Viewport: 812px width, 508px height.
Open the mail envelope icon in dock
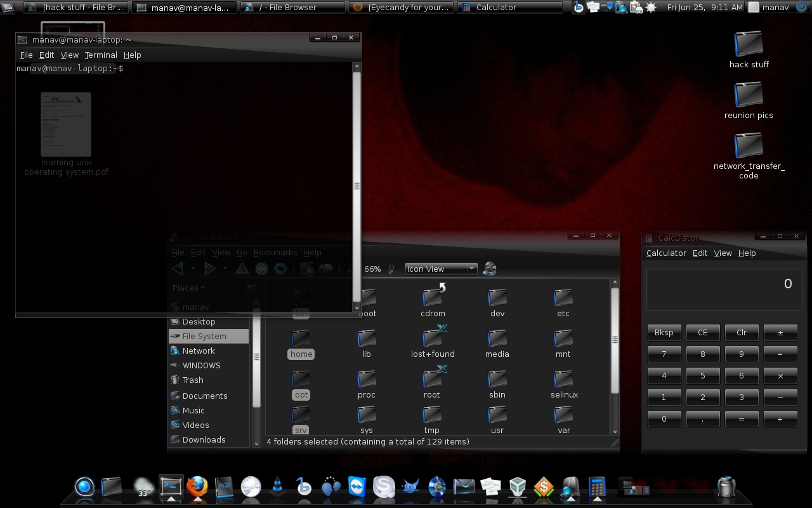pyautogui.click(x=464, y=487)
